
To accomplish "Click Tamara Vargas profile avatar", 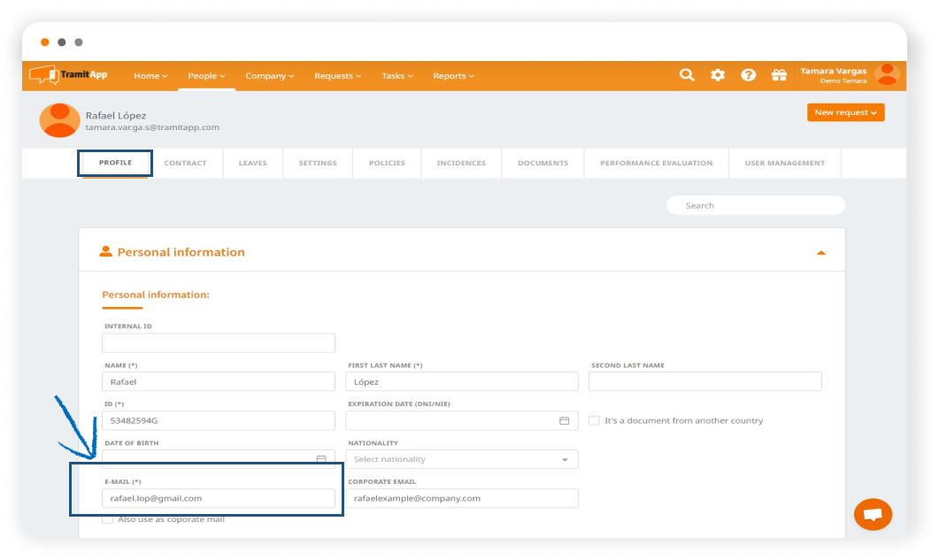I will pyautogui.click(x=887, y=75).
